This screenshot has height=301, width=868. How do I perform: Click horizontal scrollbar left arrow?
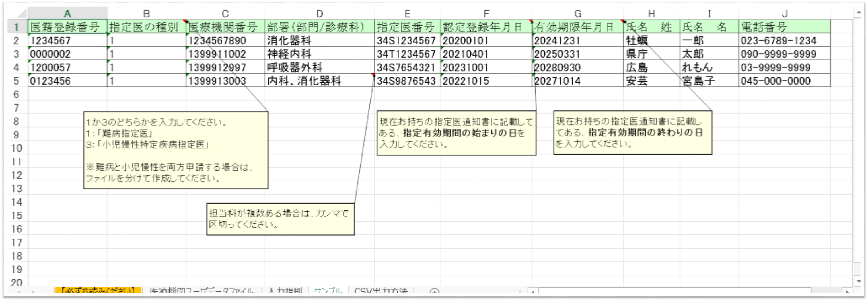tap(533, 291)
